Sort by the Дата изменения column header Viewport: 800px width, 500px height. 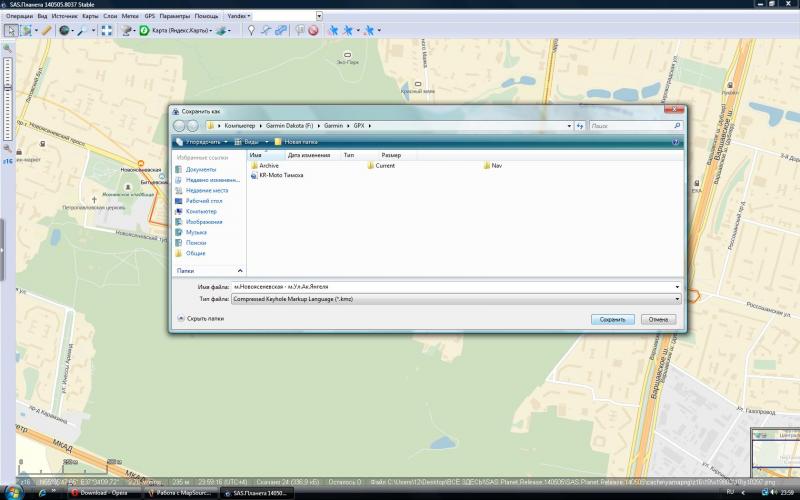point(309,155)
